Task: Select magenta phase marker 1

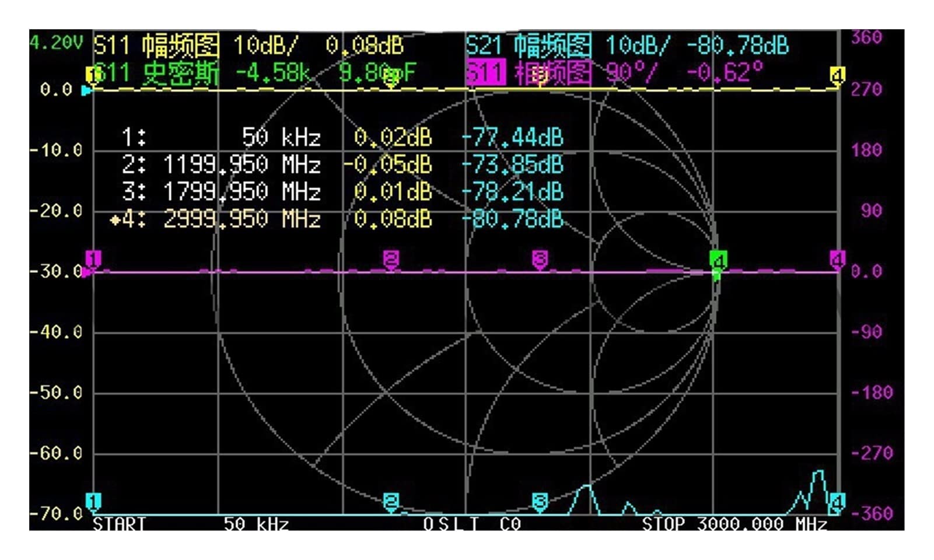Action: (x=93, y=260)
